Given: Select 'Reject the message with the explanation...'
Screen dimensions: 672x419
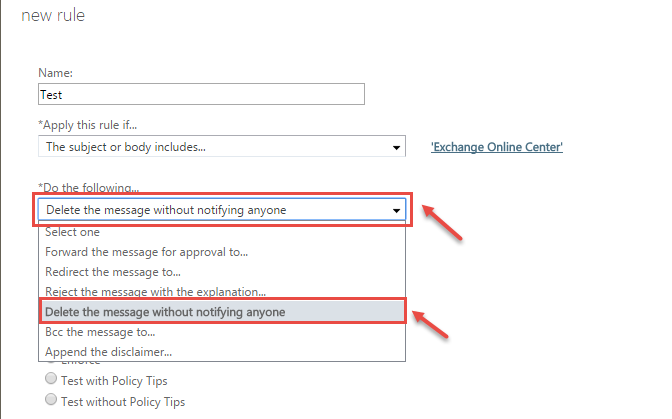Looking at the screenshot, I should (222, 292).
